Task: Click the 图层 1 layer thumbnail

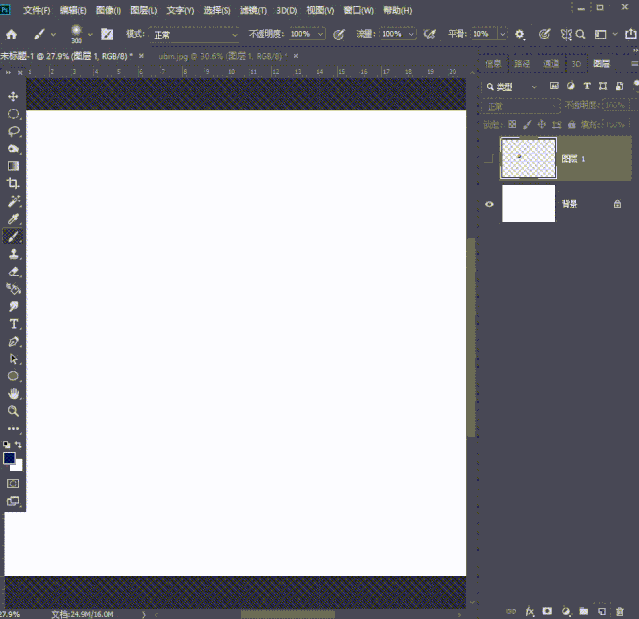Action: (x=528, y=158)
